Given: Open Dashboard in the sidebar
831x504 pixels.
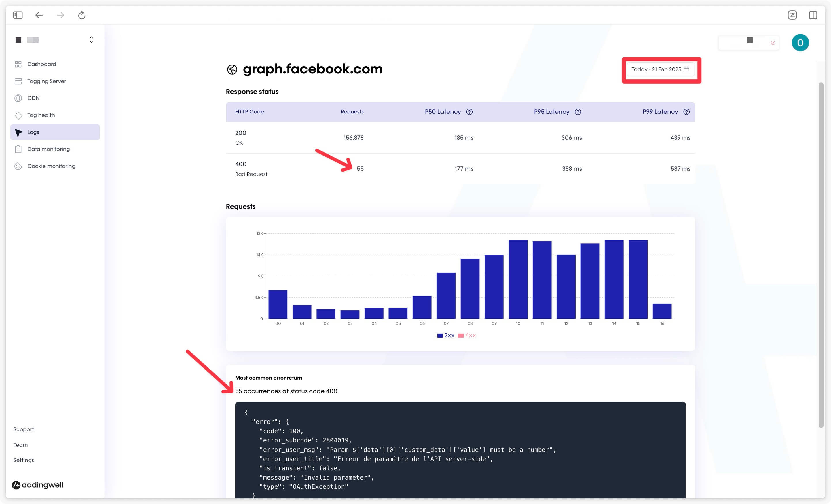Looking at the screenshot, I should coord(55,64).
